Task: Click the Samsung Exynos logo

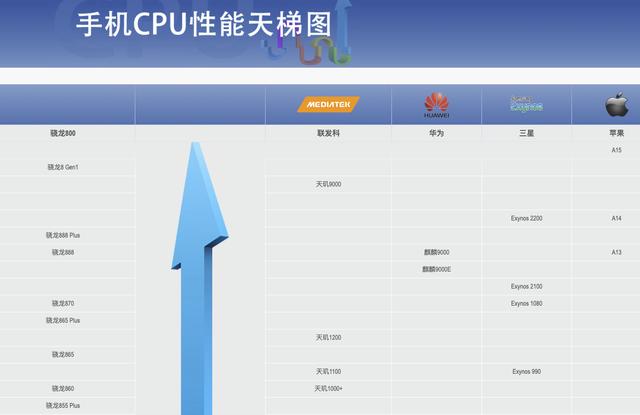Action: [526, 104]
